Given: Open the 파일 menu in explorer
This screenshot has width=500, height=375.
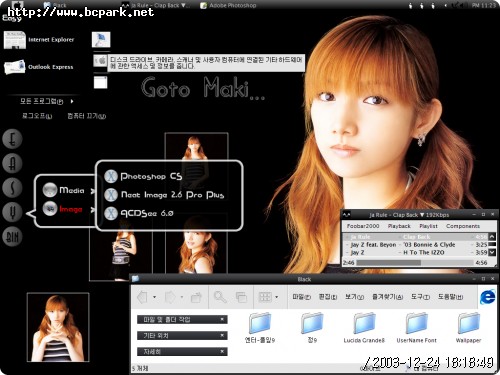Looking at the screenshot, I should (x=301, y=297).
